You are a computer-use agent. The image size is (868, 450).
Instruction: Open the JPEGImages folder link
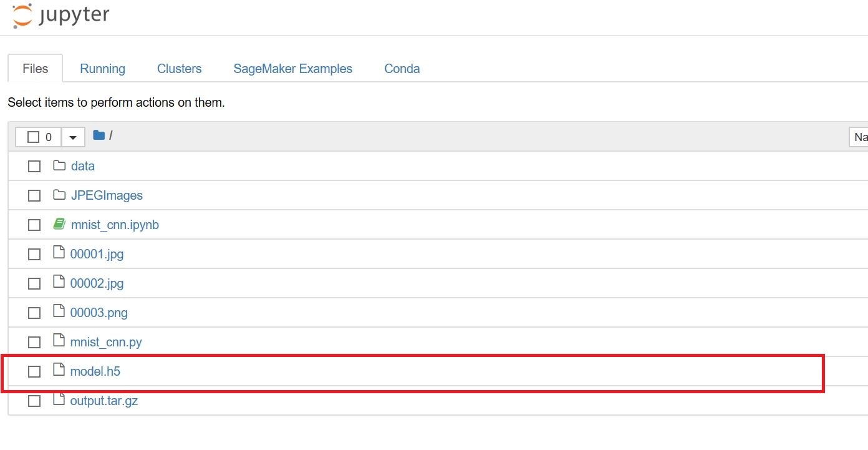point(107,195)
